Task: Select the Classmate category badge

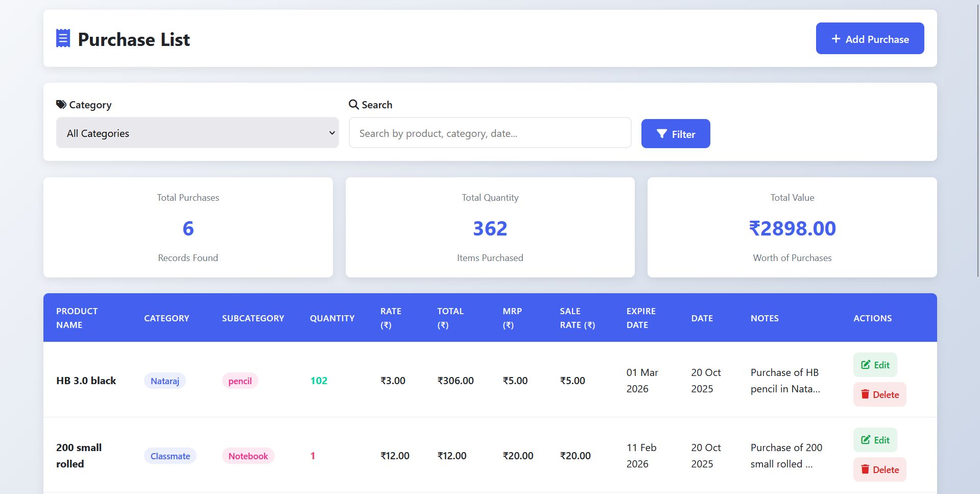Action: pos(170,456)
